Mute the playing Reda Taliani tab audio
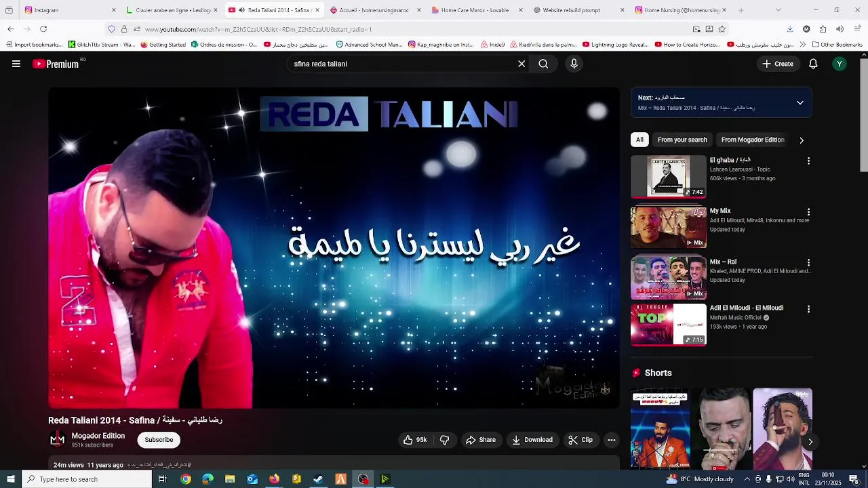This screenshot has height=488, width=868. [241, 10]
